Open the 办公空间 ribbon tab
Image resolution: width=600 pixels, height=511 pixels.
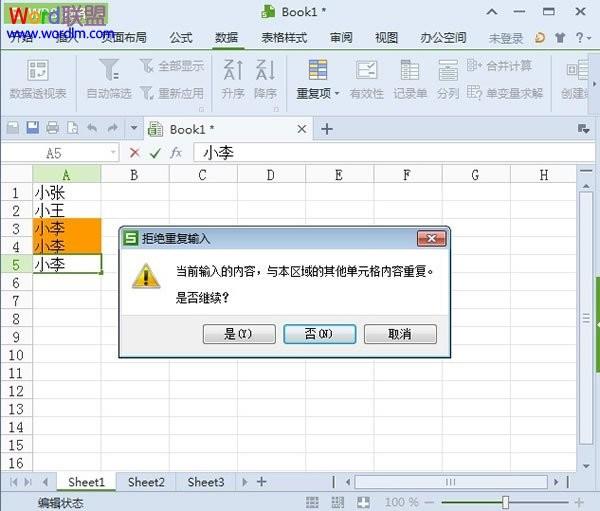point(443,38)
